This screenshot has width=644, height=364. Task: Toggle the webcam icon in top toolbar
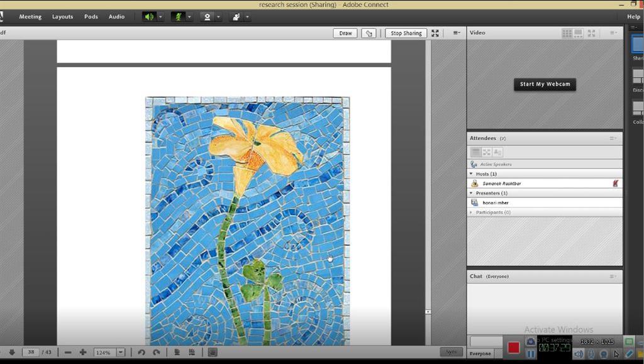click(x=208, y=17)
